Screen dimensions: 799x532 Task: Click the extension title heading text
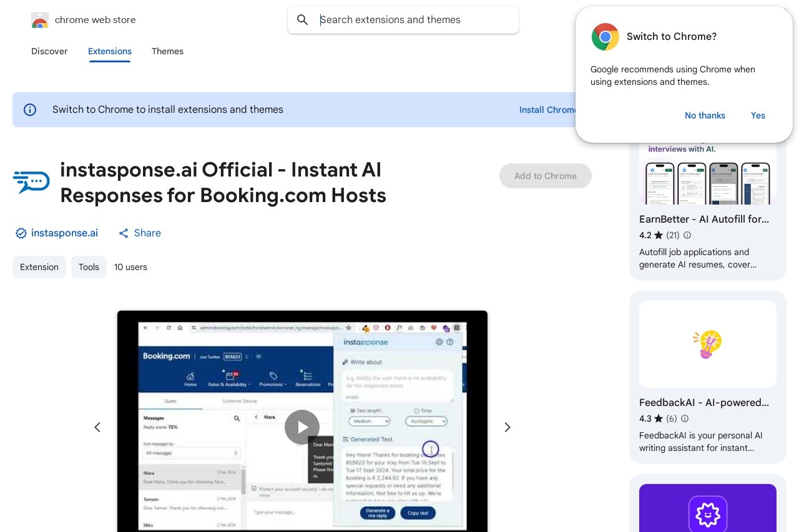pyautogui.click(x=223, y=182)
